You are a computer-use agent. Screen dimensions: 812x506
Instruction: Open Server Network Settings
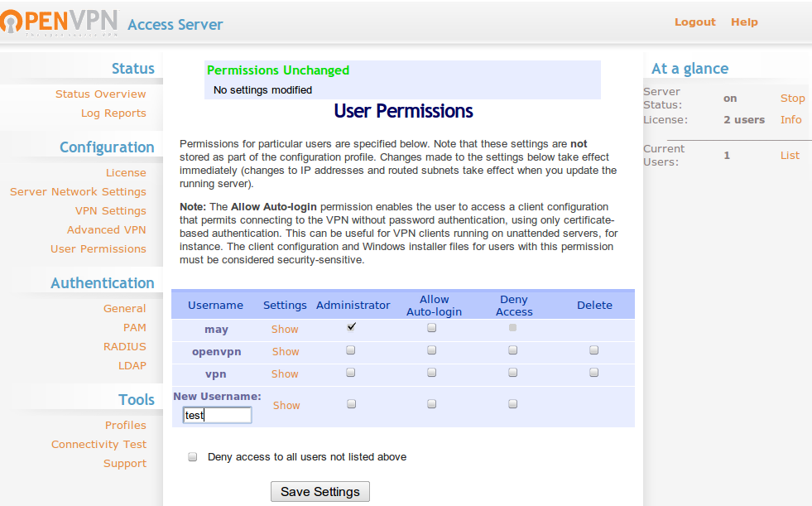[x=78, y=192]
